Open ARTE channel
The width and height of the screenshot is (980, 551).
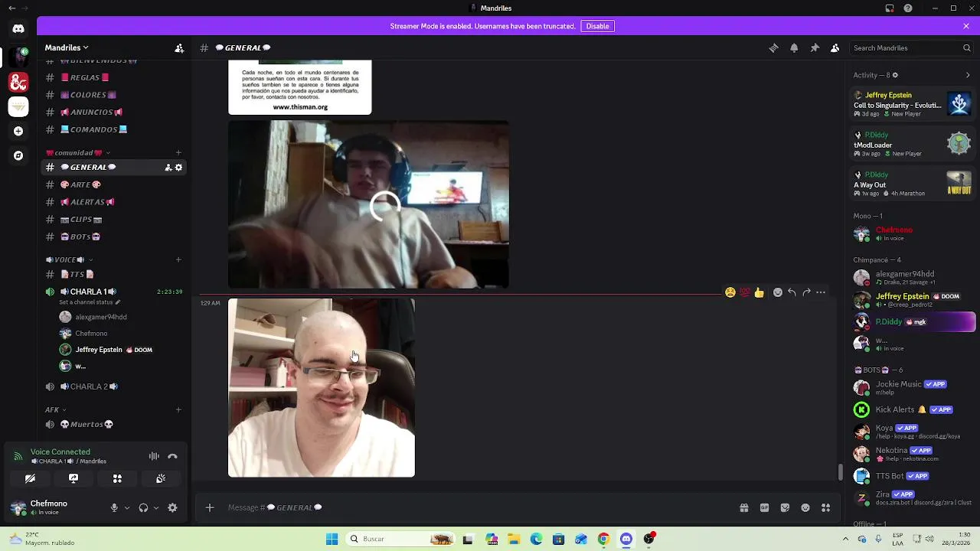pyautogui.click(x=113, y=184)
